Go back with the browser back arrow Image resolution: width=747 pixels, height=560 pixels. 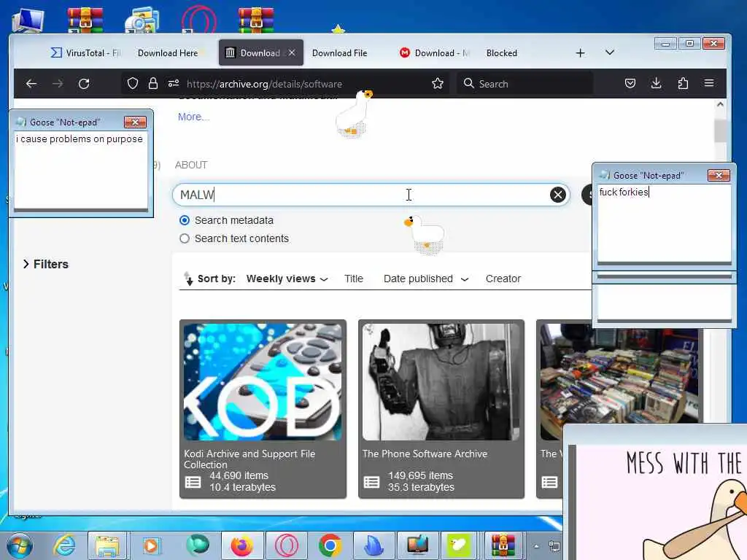31,84
